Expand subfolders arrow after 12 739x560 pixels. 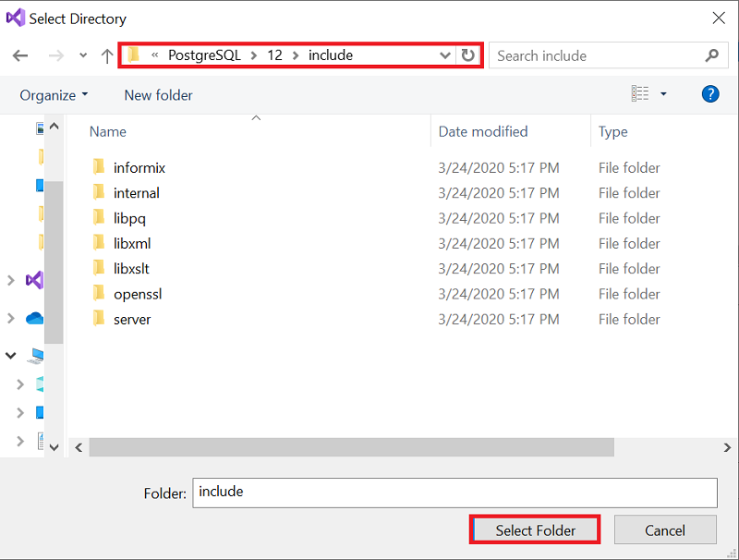pos(296,55)
